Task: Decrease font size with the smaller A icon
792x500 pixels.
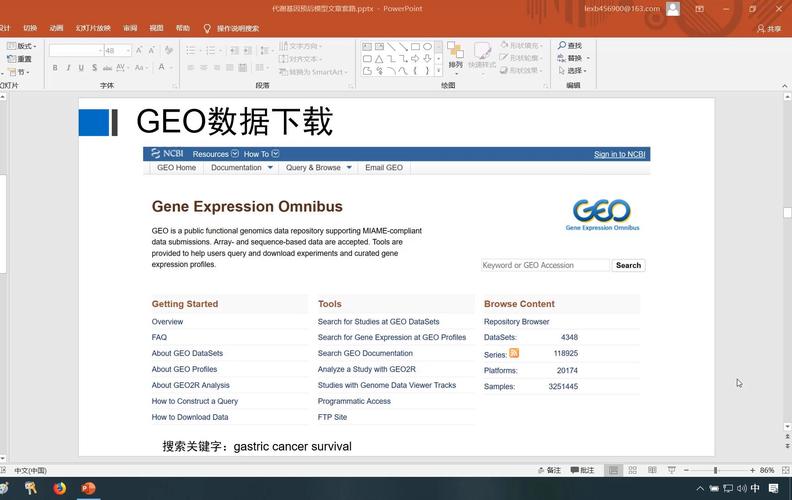Action: [152, 51]
